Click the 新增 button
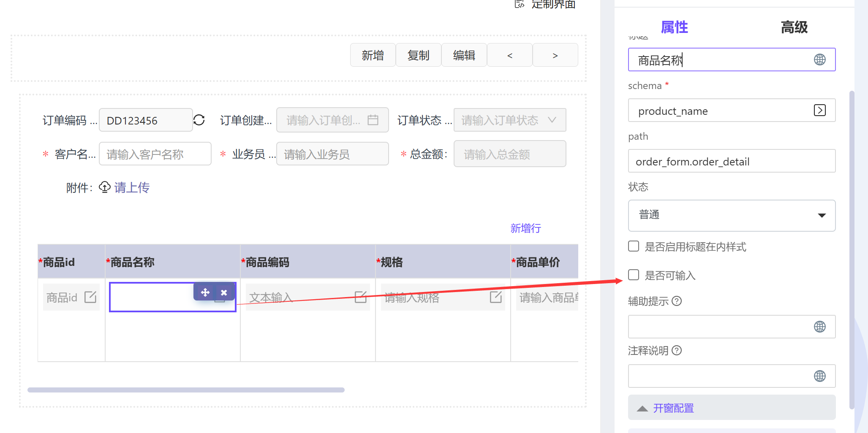 (x=373, y=55)
